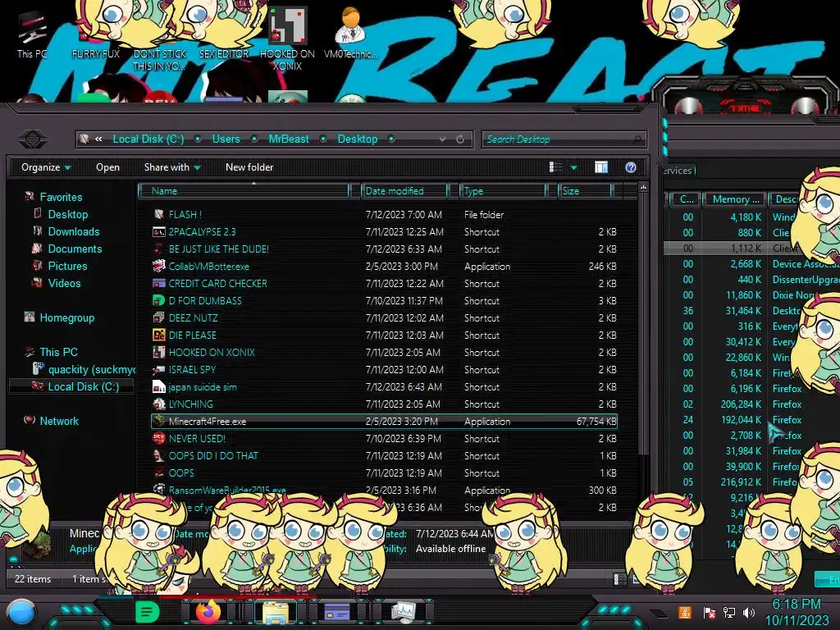Select the ISRAEL SPY shortcut
Image resolution: width=840 pixels, height=630 pixels.
coord(192,370)
